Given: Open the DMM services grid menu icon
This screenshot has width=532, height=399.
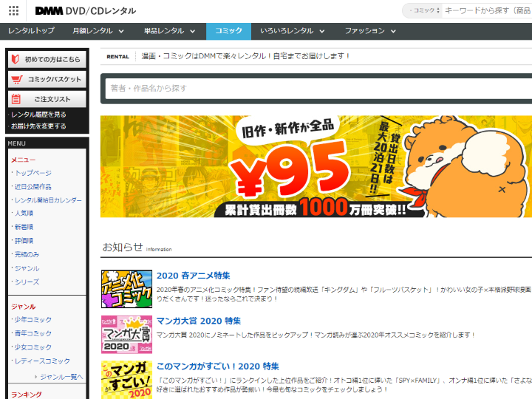Looking at the screenshot, I should (13, 11).
